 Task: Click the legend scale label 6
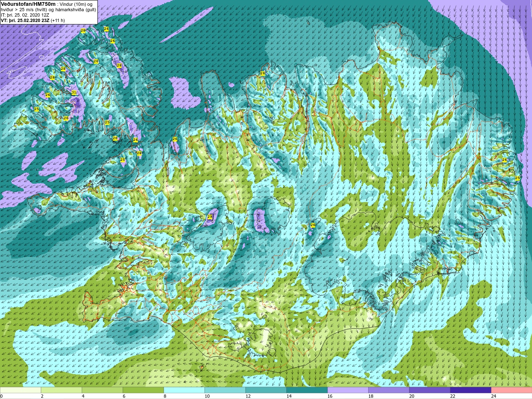(124, 396)
